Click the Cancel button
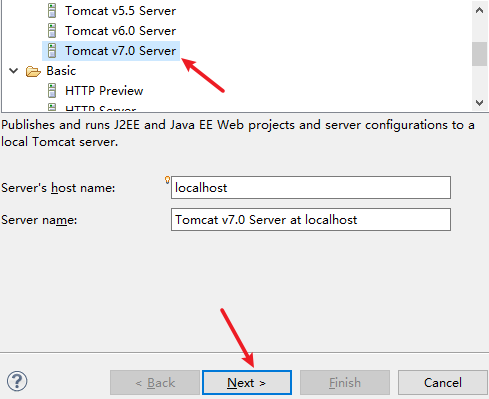489x399 pixels. coord(443,382)
